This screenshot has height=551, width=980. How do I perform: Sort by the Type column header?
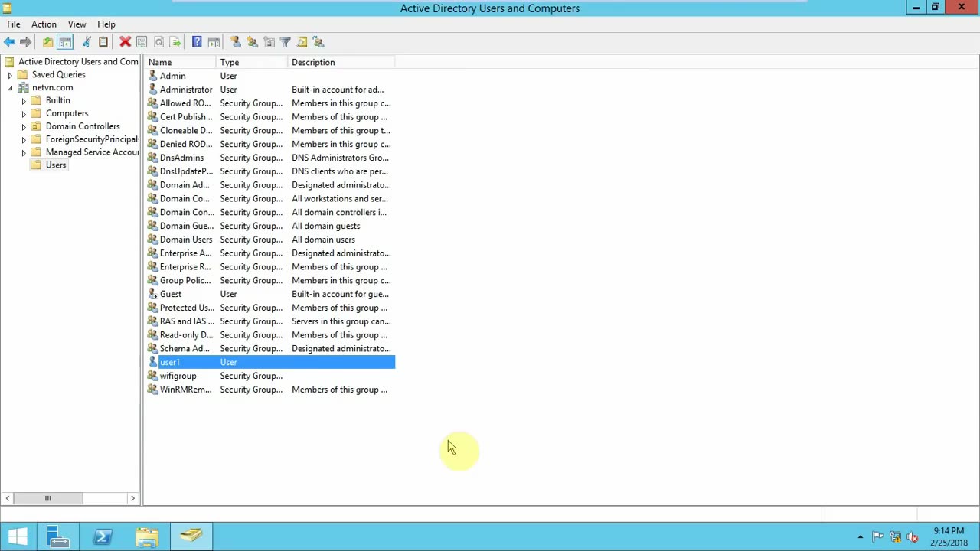pyautogui.click(x=253, y=62)
